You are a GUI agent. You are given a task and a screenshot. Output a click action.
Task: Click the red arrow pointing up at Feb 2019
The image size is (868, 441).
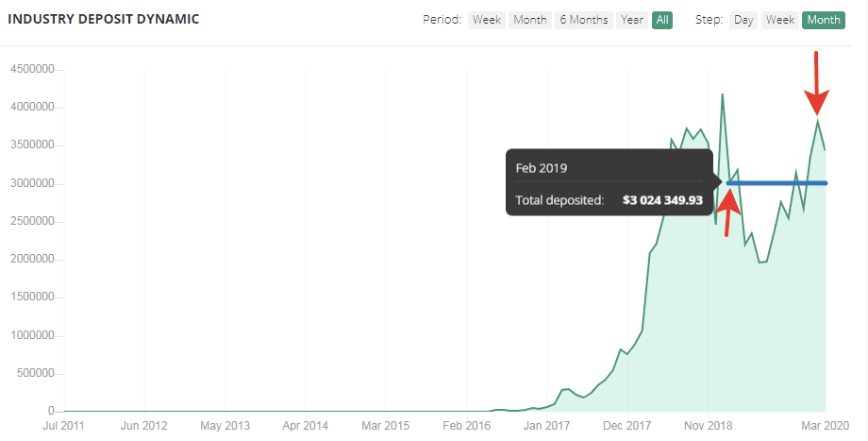click(730, 212)
